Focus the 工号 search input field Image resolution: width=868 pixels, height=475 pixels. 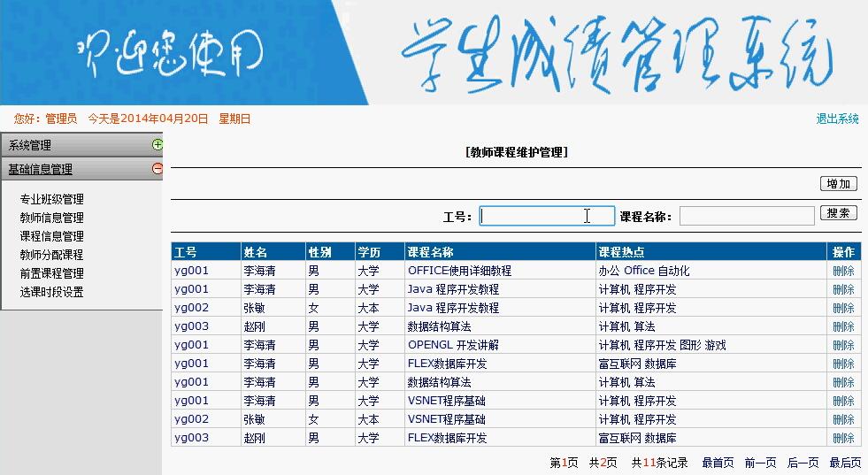point(547,216)
